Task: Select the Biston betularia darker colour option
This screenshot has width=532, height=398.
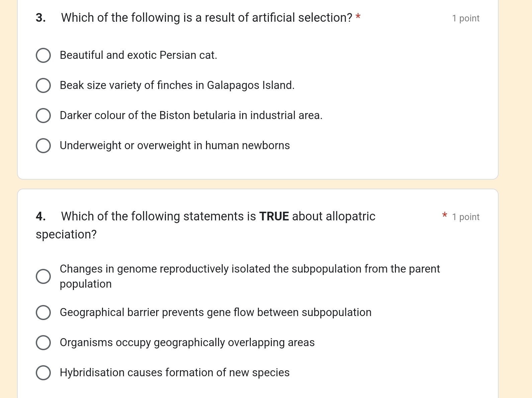Action: (43, 115)
